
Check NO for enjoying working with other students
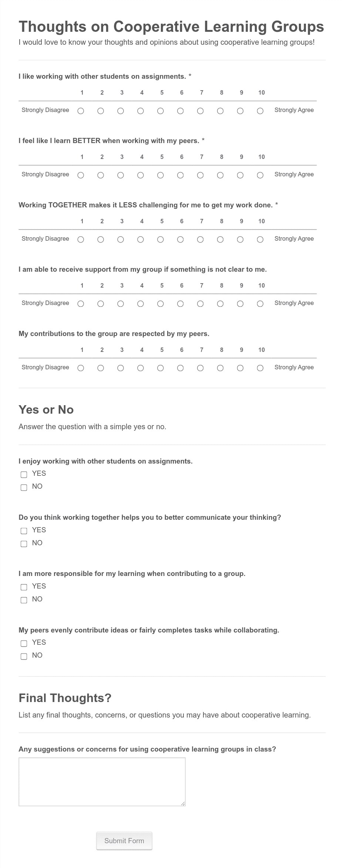coord(24,487)
